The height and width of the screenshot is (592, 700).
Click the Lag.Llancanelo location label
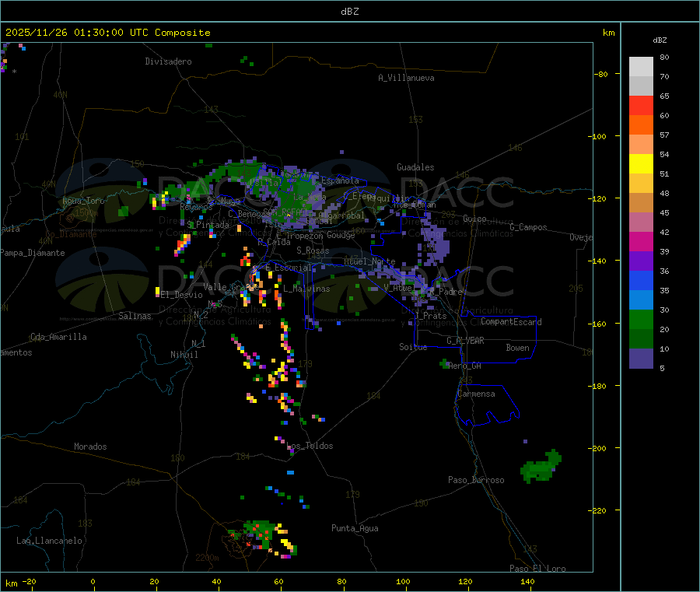pyautogui.click(x=49, y=541)
